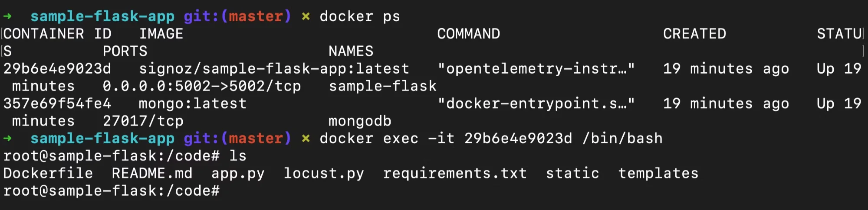Click the COMMAND column header

click(x=469, y=34)
